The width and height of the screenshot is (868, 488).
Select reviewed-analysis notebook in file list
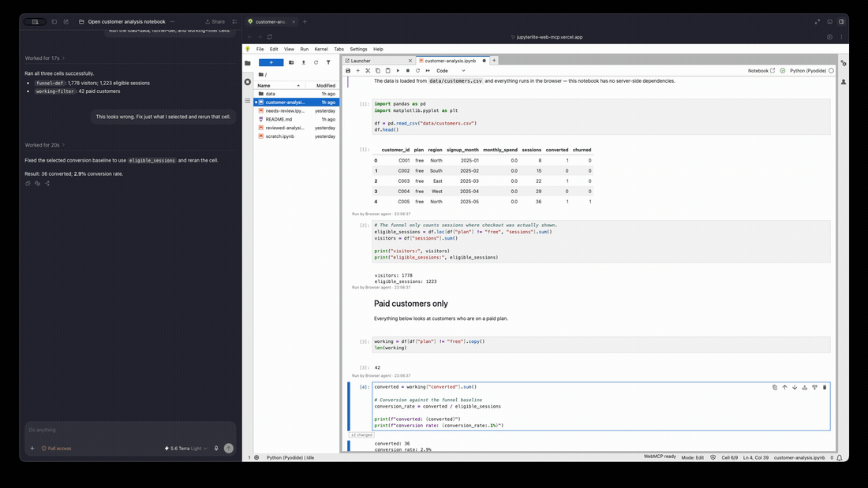(x=296, y=128)
